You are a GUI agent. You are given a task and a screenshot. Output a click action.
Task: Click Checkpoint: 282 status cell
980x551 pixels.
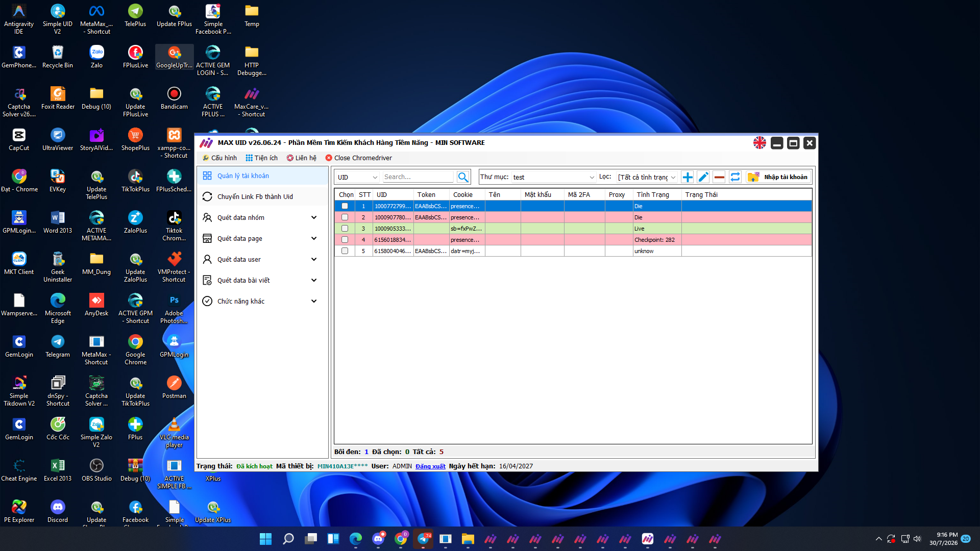tap(657, 240)
